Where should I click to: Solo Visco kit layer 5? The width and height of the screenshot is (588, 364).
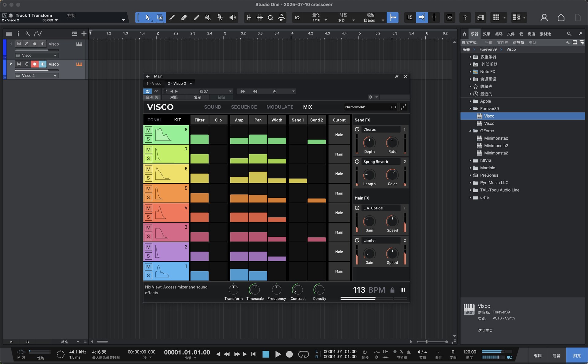[x=148, y=197]
